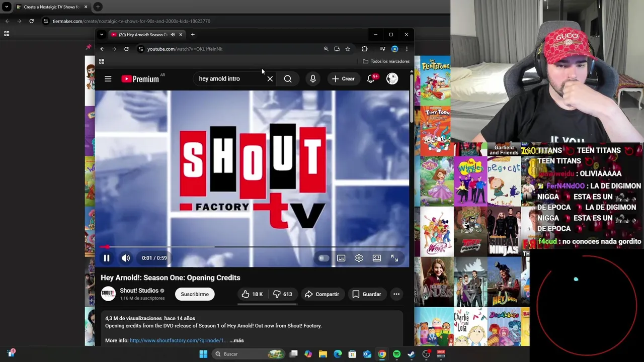Pause the Hey Arnold video
Image resolution: width=644 pixels, height=362 pixels.
tap(107, 258)
